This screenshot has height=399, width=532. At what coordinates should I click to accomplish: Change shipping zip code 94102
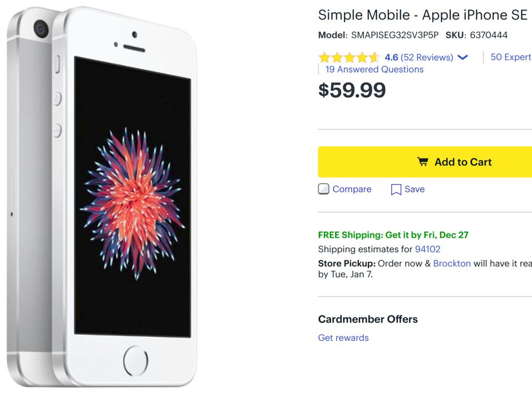point(427,249)
